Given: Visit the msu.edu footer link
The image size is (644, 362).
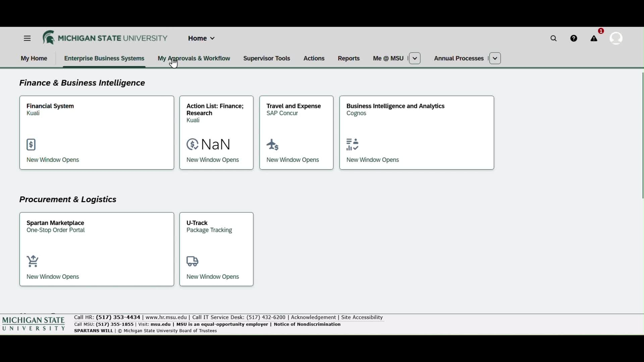Looking at the screenshot, I should [x=161, y=324].
